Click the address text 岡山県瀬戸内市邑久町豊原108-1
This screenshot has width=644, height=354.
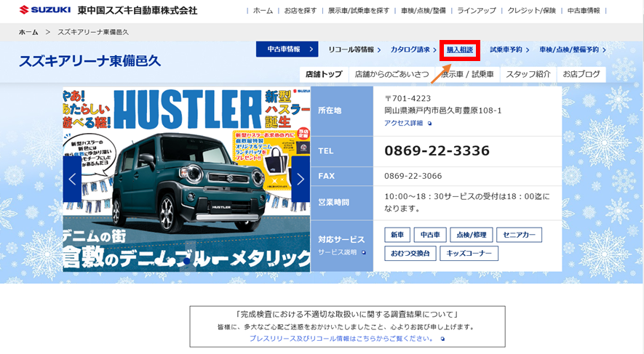(442, 110)
